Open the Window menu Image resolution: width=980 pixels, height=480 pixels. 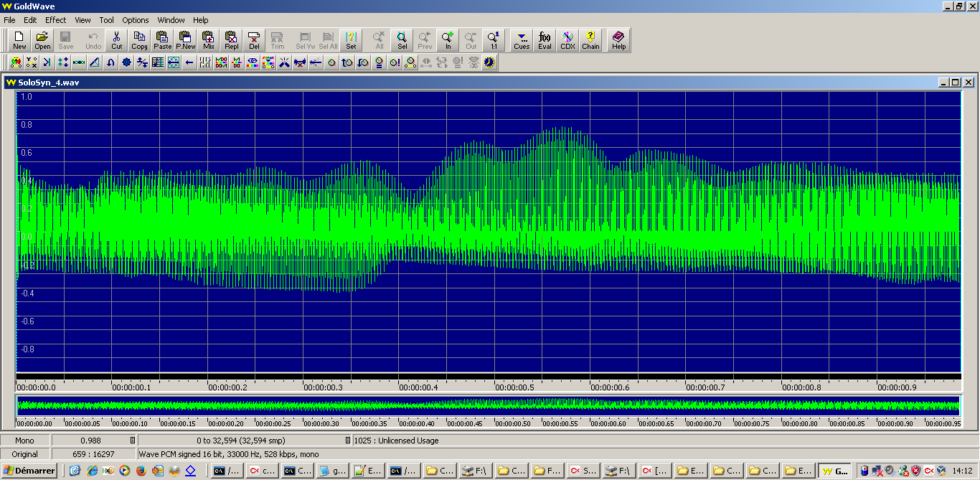pyautogui.click(x=171, y=20)
